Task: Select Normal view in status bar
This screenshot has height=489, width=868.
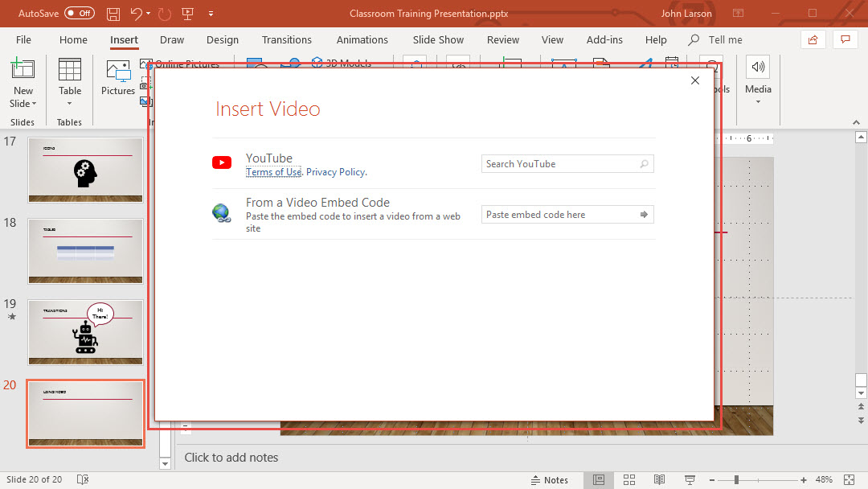Action: [599, 479]
